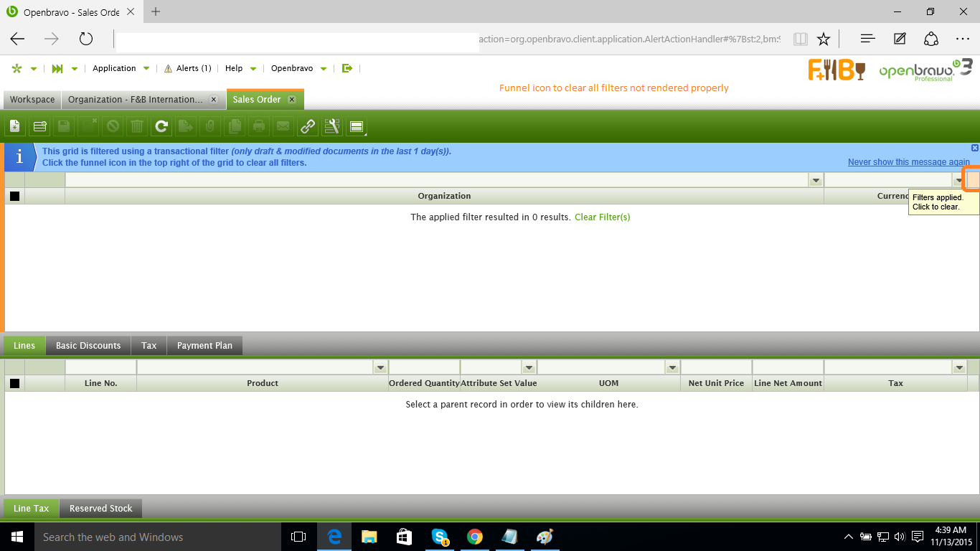Click the Clear Filter(s) link
Image resolution: width=980 pixels, height=551 pixels.
[x=603, y=217]
